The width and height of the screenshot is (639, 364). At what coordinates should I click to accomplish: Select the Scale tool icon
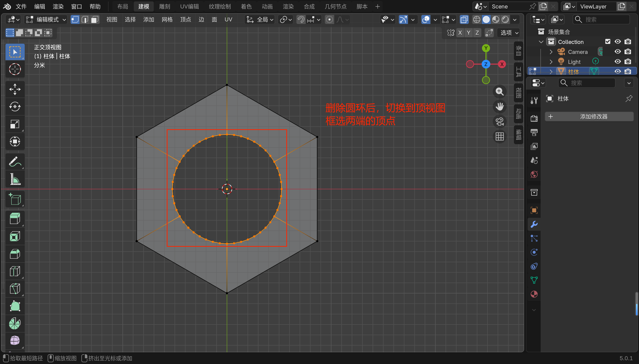tap(15, 124)
